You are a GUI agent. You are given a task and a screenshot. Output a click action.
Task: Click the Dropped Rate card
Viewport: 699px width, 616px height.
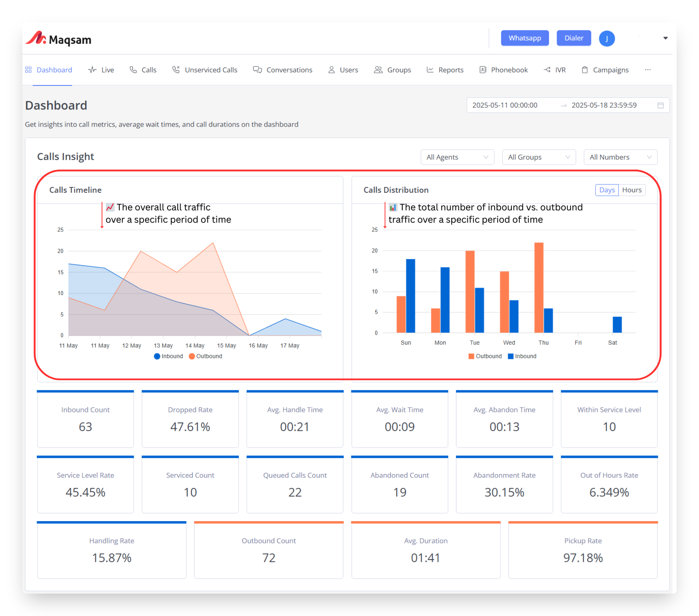point(190,419)
